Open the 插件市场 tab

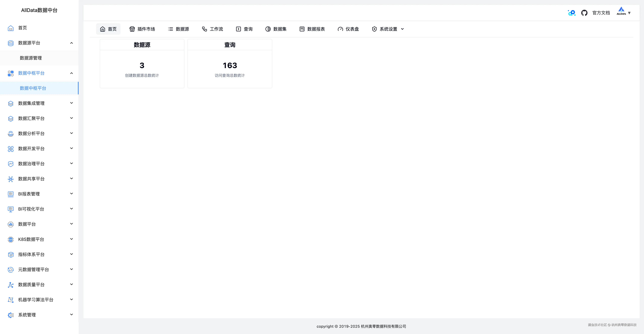tap(142, 29)
